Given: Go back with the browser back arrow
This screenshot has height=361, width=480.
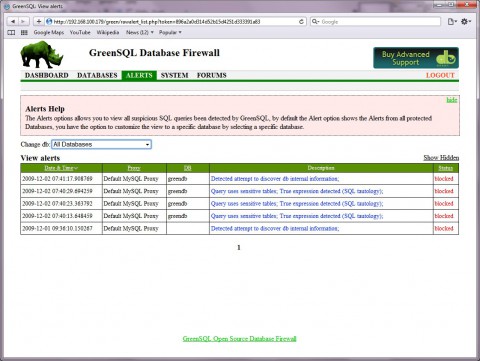Looking at the screenshot, I should click(x=13, y=22).
